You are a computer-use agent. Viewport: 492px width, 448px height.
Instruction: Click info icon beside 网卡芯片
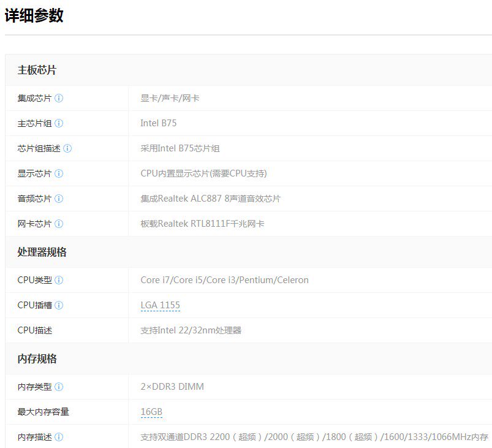pyautogui.click(x=59, y=224)
